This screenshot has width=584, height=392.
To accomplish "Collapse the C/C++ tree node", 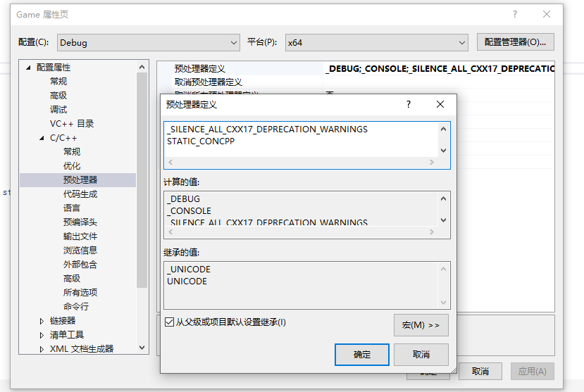I will pyautogui.click(x=42, y=138).
